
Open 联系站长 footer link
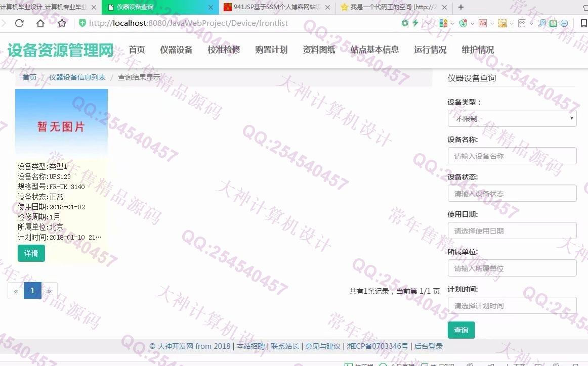(285, 346)
